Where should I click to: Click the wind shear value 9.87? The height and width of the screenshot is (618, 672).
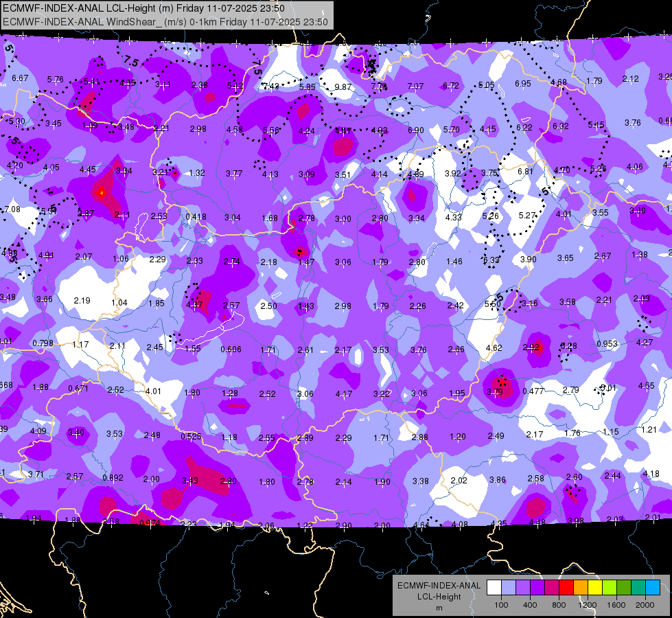coord(343,87)
